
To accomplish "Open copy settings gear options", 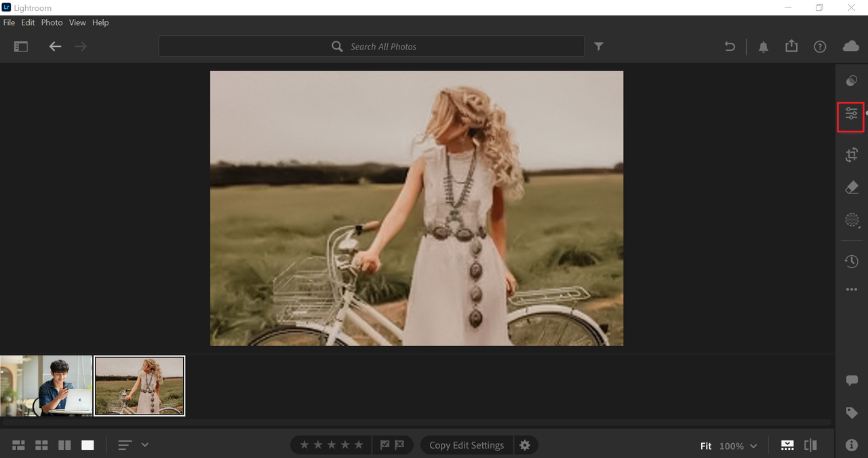I will pos(525,445).
